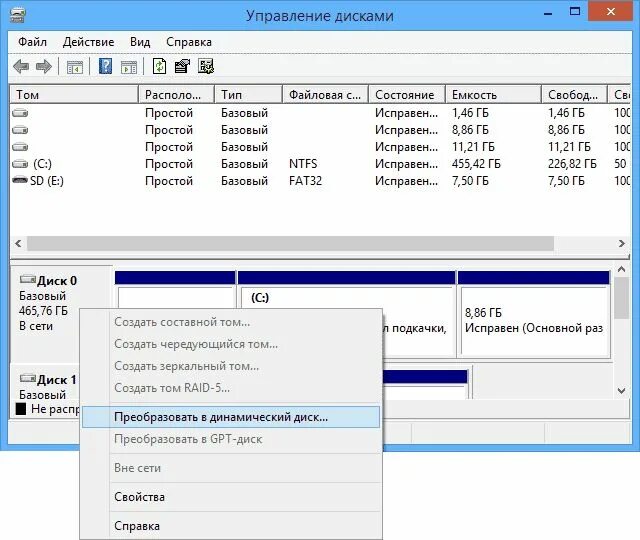Choose Справка in the context menu
The width and height of the screenshot is (640, 540).
click(231, 526)
